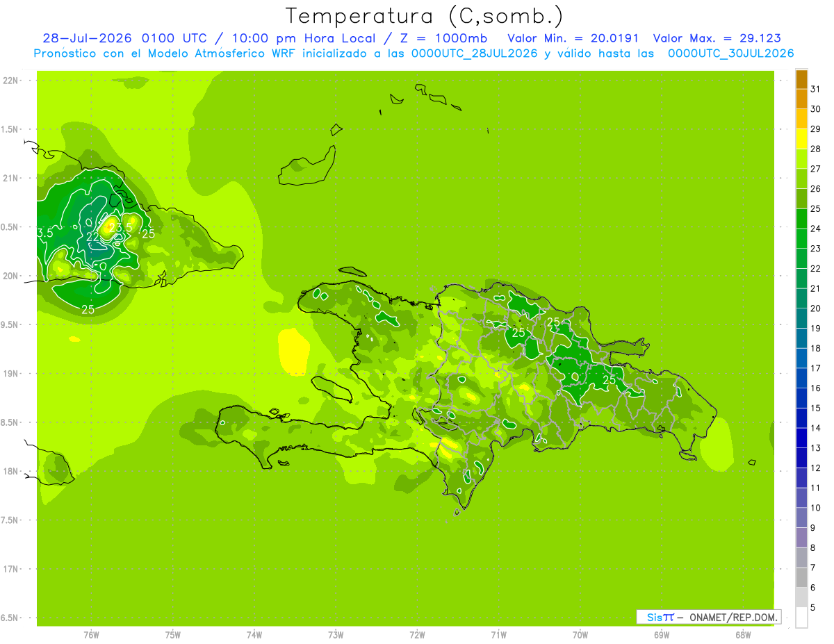Click the yellow warm patch west of Haiti
The width and height of the screenshot is (834, 644).
tap(294, 352)
